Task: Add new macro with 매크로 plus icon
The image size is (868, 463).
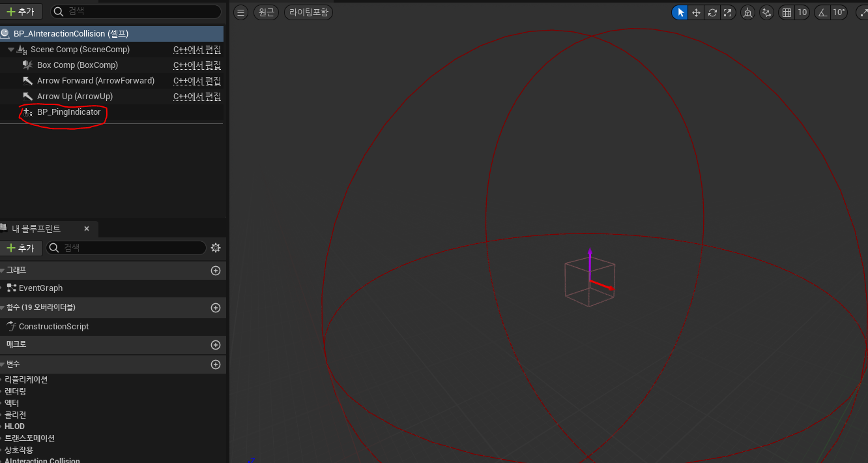Action: (x=216, y=345)
